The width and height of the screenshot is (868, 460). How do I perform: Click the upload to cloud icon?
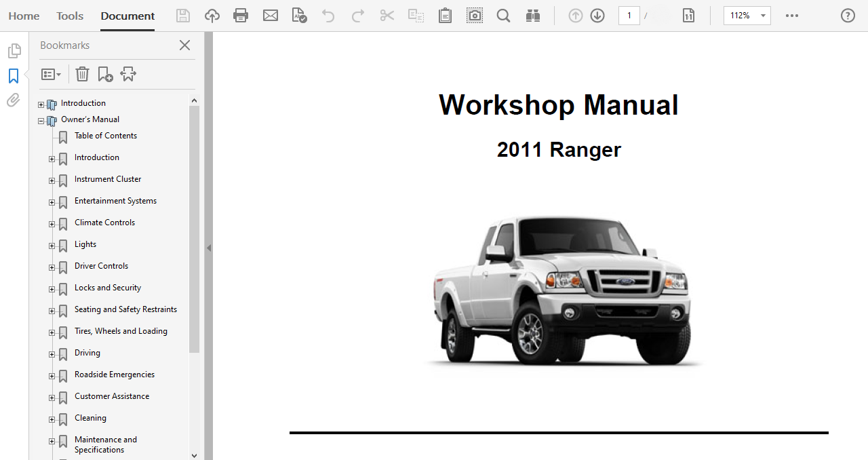pyautogui.click(x=212, y=16)
